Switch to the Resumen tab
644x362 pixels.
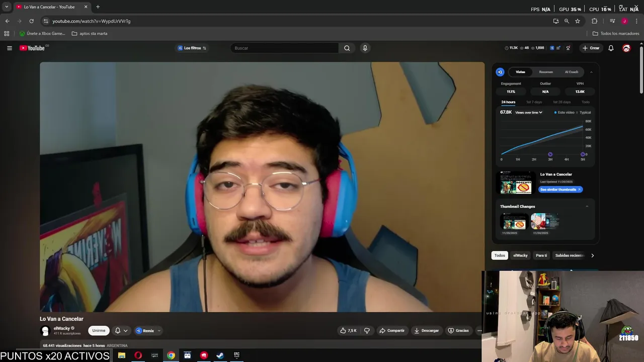tap(546, 72)
